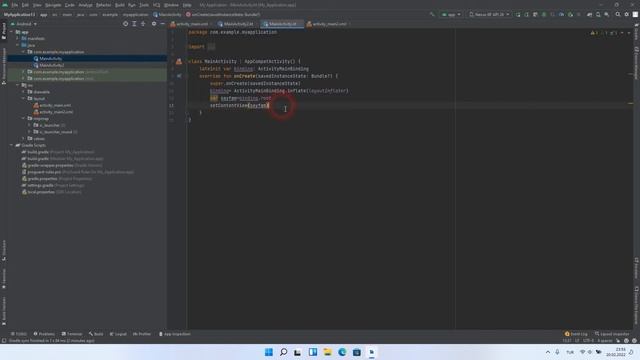Click the override gutter icon beside onCreate
Viewport: 640px width, 360px height.
[x=179, y=76]
